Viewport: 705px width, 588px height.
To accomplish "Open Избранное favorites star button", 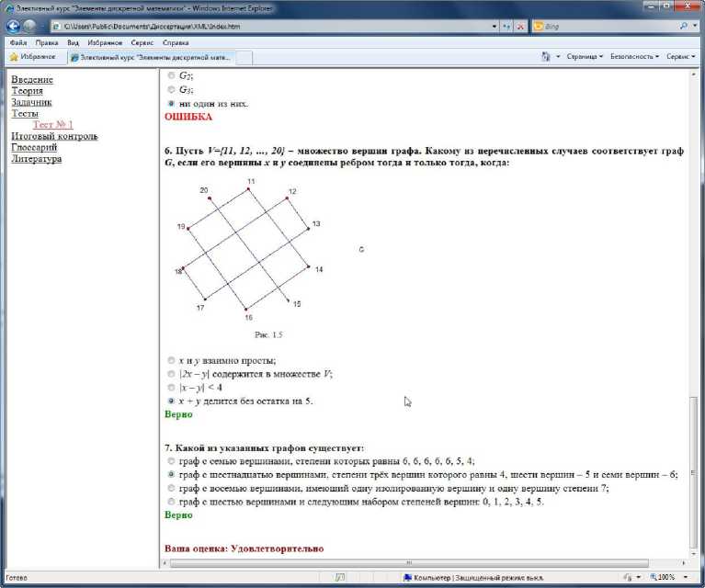I will 32,57.
